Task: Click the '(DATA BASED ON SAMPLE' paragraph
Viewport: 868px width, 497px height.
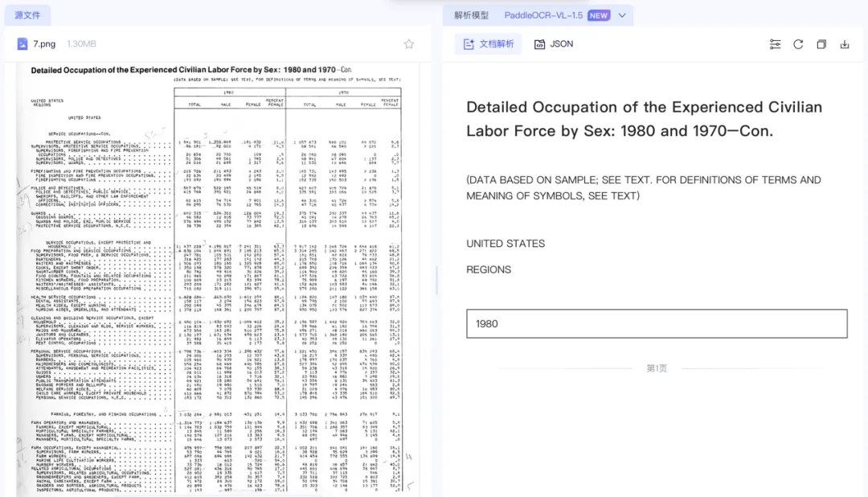Action: point(643,188)
